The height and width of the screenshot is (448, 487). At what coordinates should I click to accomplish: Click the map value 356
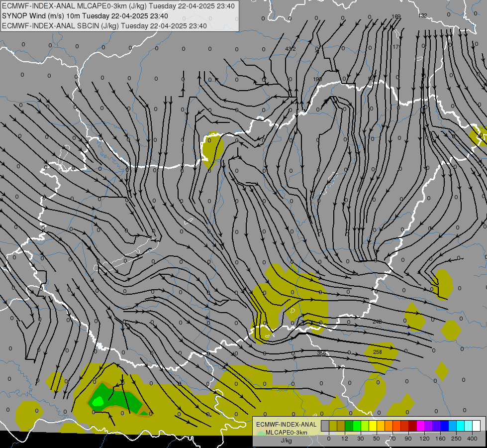tap(322, 353)
